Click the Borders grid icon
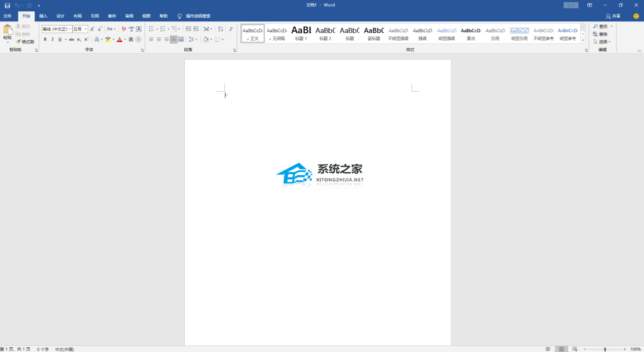The width and height of the screenshot is (644, 352). (x=217, y=39)
